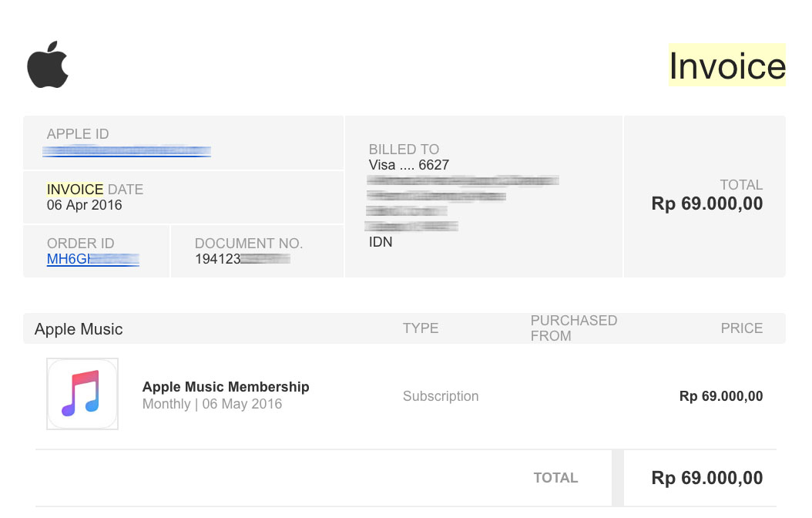Click the PURCHASED FROM column header
Image resolution: width=812 pixels, height=518 pixels.
[x=573, y=328]
